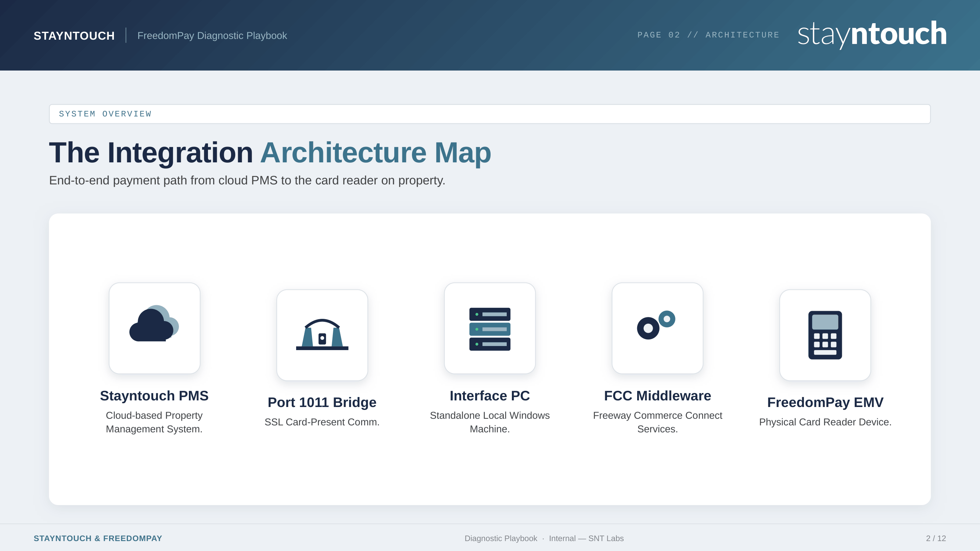Click the FCC Middleware heading
Image resolution: width=980 pixels, height=551 pixels.
pos(657,396)
